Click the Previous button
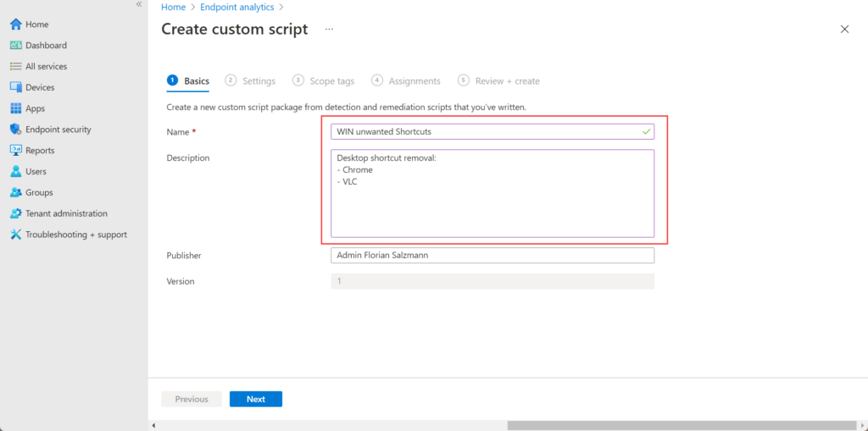The height and width of the screenshot is (431, 868). [192, 399]
